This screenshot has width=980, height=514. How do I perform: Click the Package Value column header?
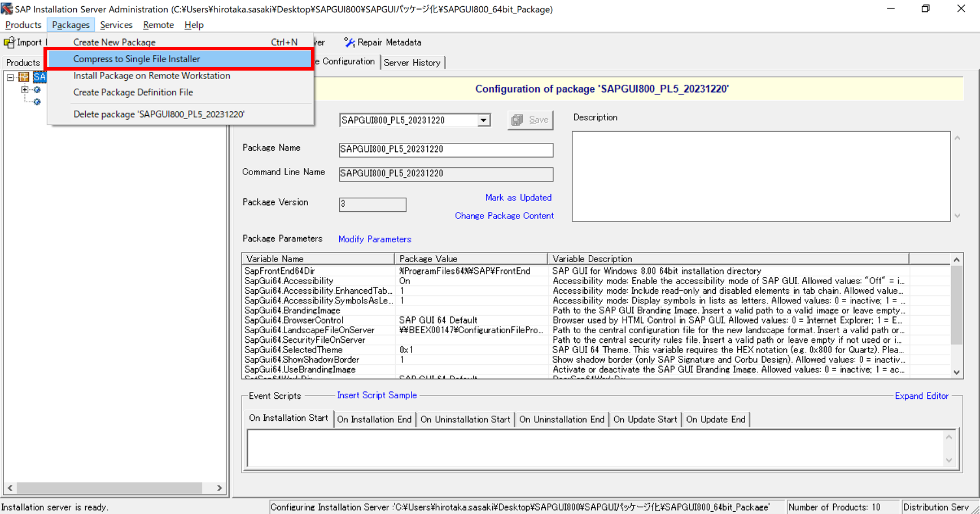(x=471, y=259)
